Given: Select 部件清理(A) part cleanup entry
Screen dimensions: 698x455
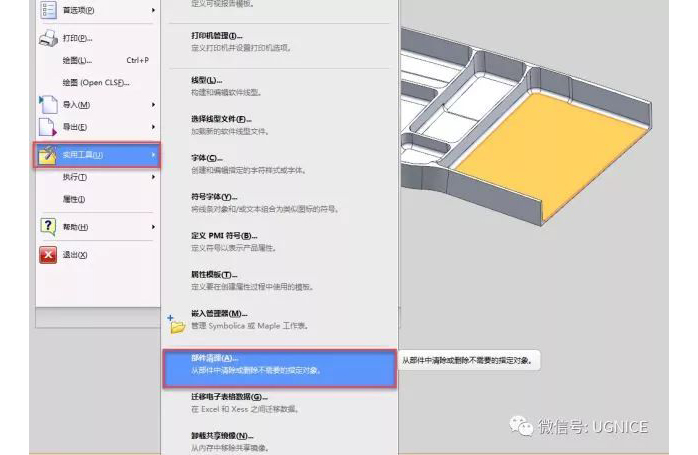Looking at the screenshot, I should [x=279, y=365].
